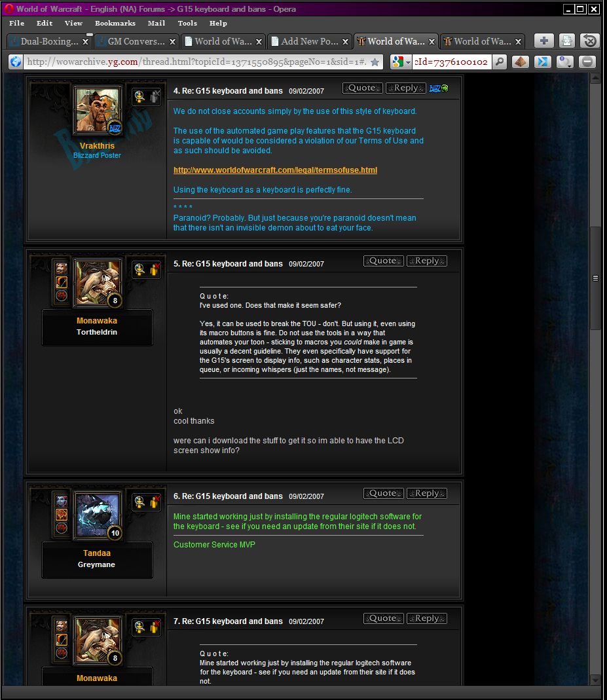Screen dimensions: 607x700
Task: Switch to the Dual-Boxing tab
Action: point(49,41)
